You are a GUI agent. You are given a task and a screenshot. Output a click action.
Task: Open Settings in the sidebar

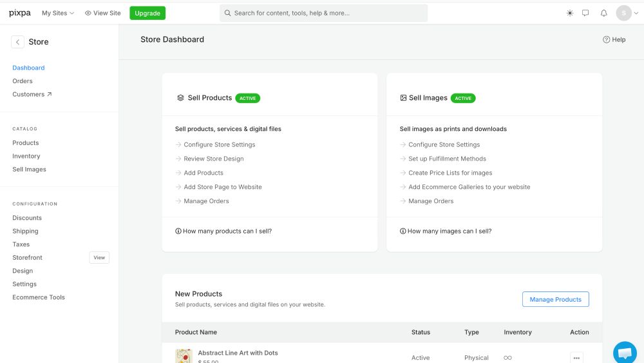(x=24, y=284)
